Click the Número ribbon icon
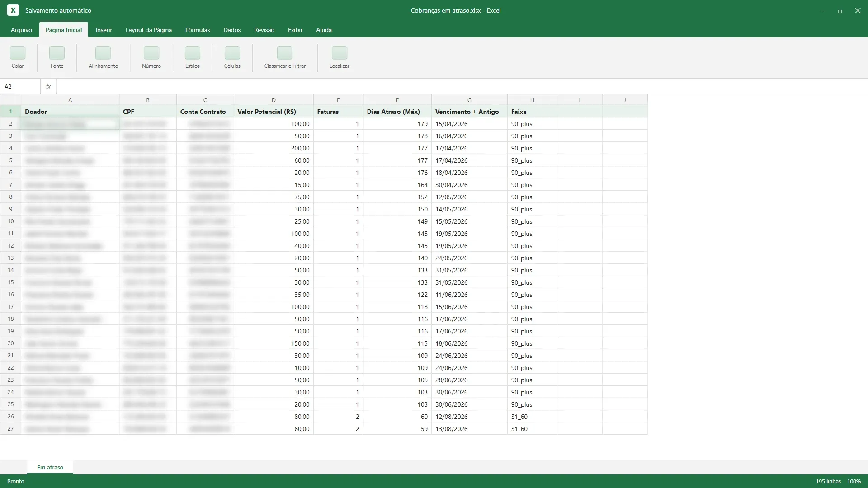The height and width of the screenshot is (488, 868). (151, 53)
